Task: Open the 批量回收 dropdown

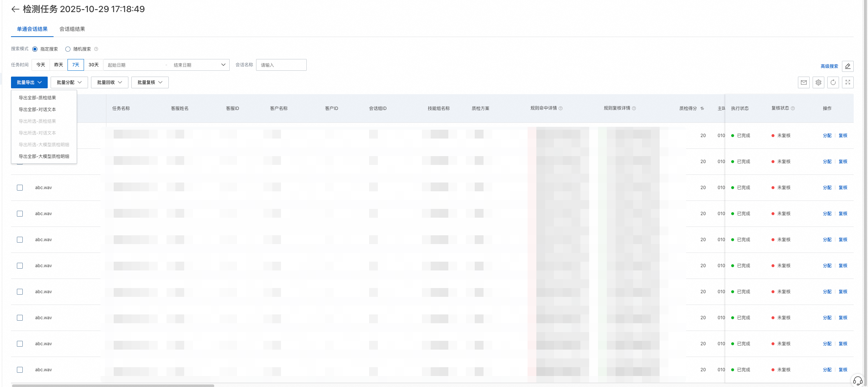Action: (x=110, y=82)
